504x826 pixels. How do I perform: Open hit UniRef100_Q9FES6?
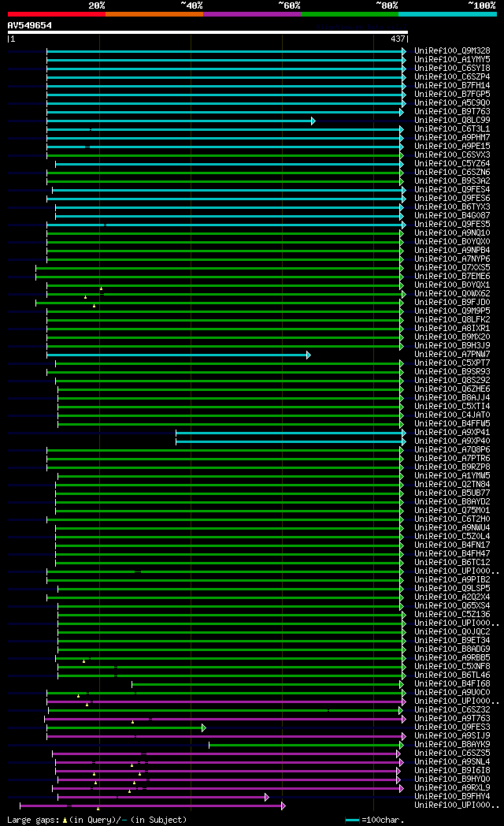pos(452,199)
